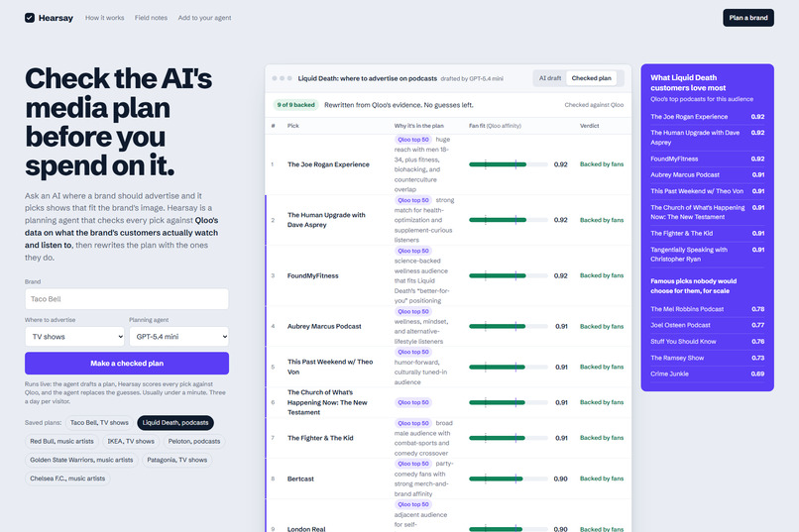Open Add to your agent link
This screenshot has height=532, width=799.
coord(204,18)
